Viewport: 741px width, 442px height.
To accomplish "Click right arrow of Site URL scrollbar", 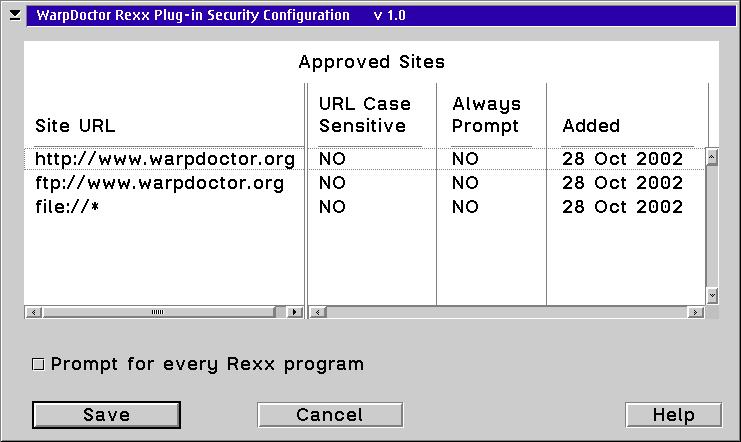I will click(295, 312).
